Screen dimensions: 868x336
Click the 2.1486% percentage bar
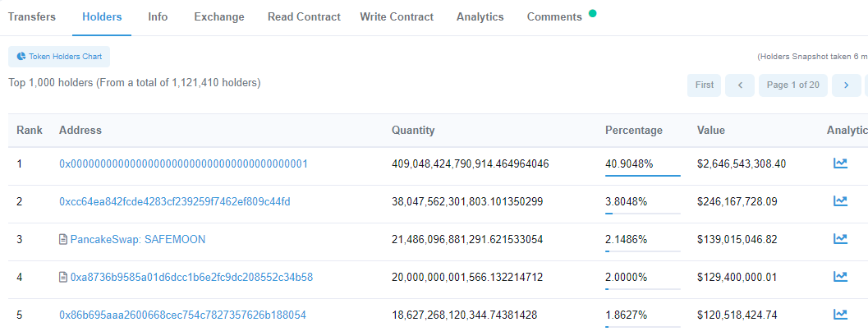643,251
